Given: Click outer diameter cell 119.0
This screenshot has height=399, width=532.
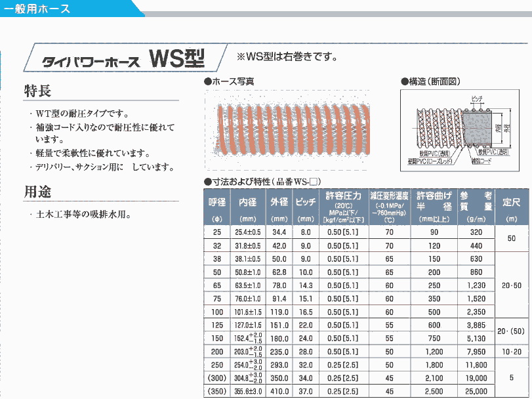Looking at the screenshot, I should click(x=279, y=312).
